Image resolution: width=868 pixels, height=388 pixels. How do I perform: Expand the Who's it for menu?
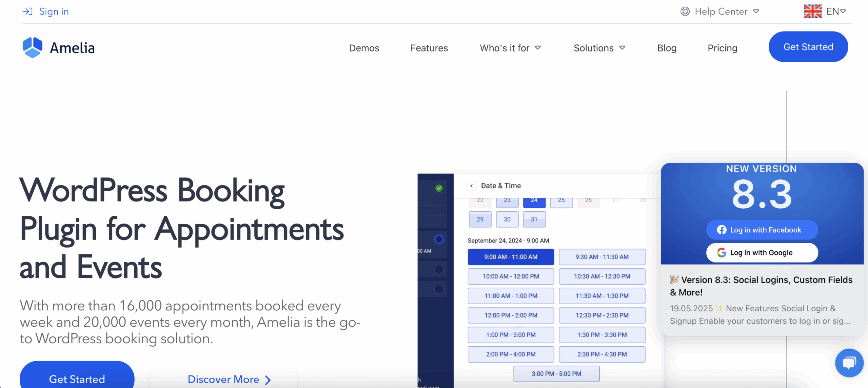[x=510, y=48]
